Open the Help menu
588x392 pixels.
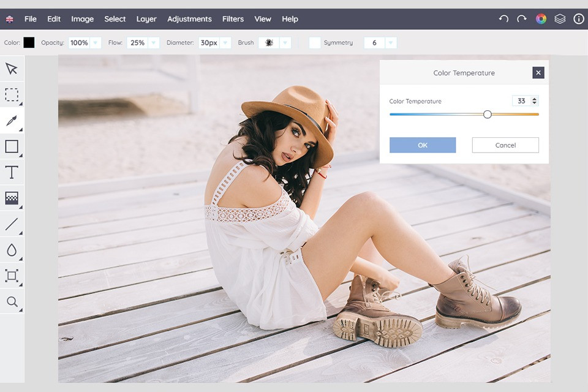pyautogui.click(x=290, y=19)
